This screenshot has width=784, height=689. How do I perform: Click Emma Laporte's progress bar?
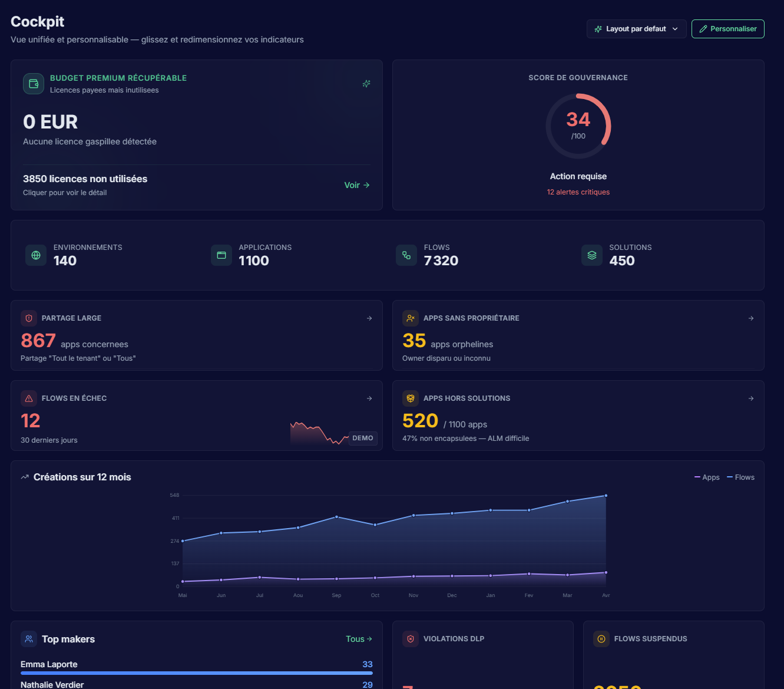196,672
